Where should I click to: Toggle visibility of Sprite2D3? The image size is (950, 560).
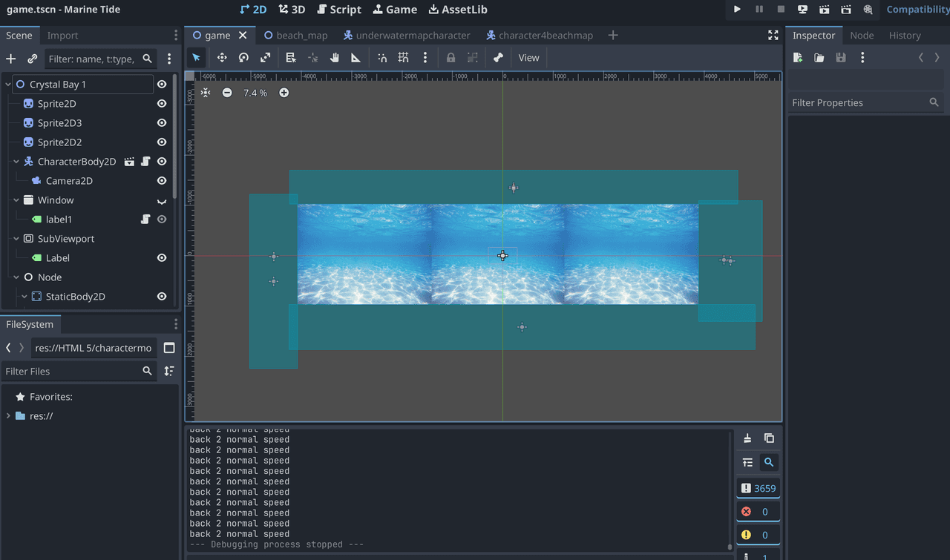(x=162, y=123)
